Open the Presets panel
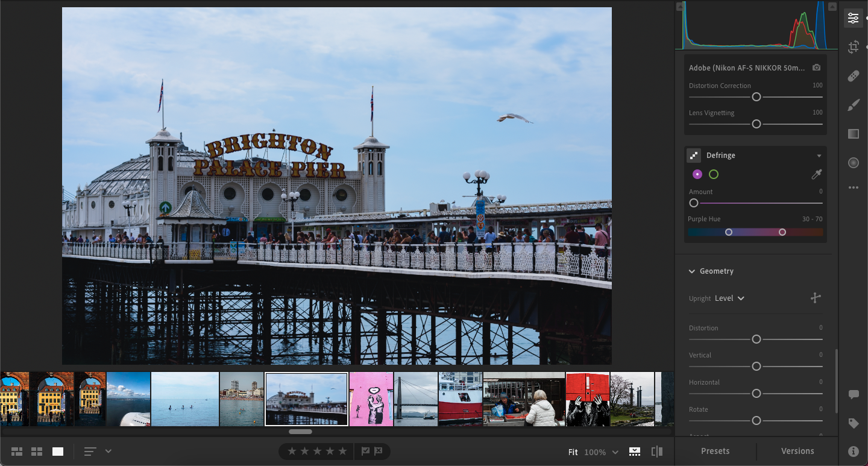This screenshot has width=868, height=466. [715, 451]
